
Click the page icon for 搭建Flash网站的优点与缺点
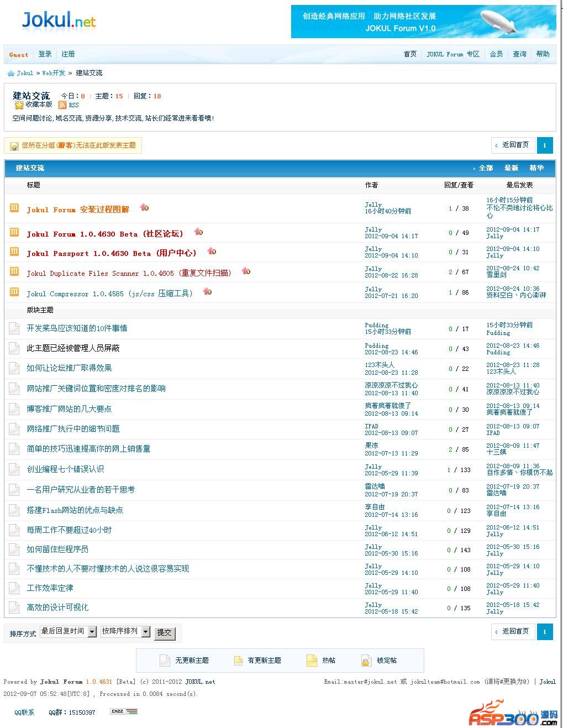point(14,510)
